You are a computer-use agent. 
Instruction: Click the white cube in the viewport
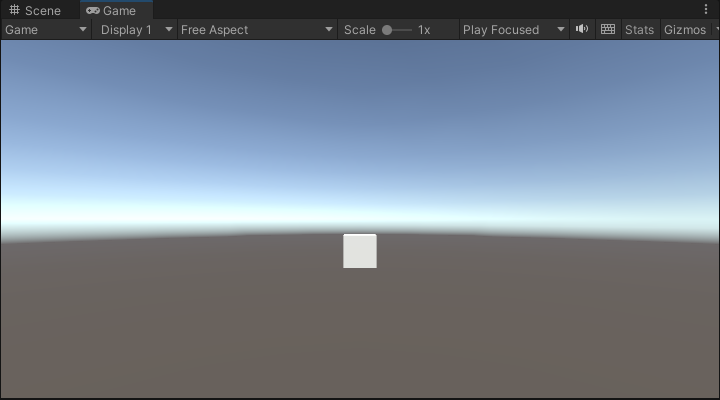[360, 251]
